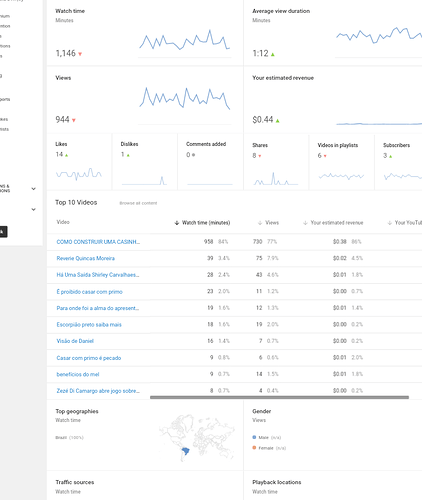Image resolution: width=422 pixels, height=500 pixels.
Task: Open the Reverie Quincas Moreira video
Action: click(x=86, y=258)
